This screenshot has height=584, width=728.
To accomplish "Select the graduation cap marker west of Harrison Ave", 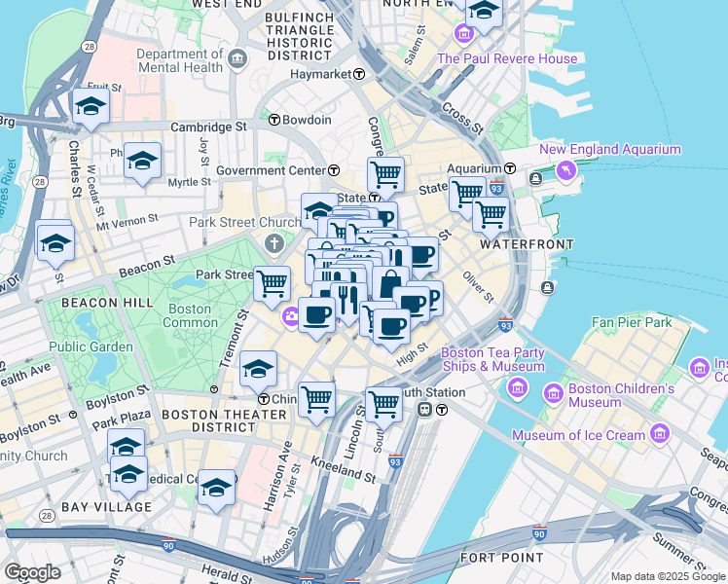I will (x=216, y=491).
